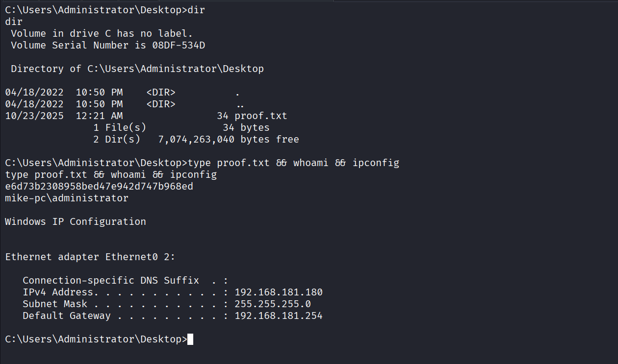
Task: Click the <DIR> entry for the double-dot folder
Action: coord(161,104)
